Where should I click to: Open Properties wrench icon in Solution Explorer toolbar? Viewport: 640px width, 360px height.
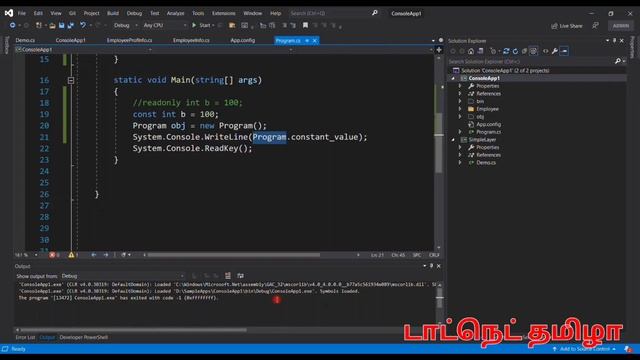coord(555,51)
